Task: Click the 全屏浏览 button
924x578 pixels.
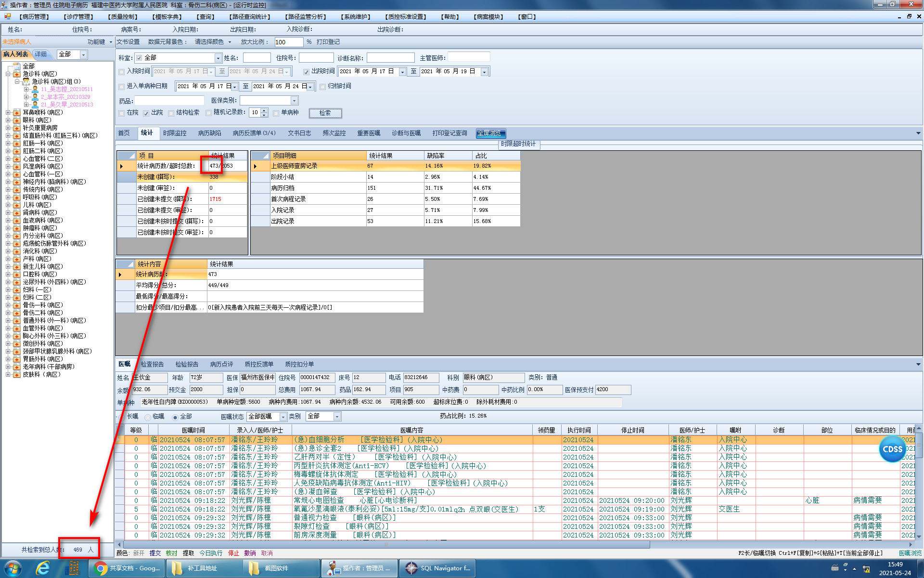Action: click(490, 133)
